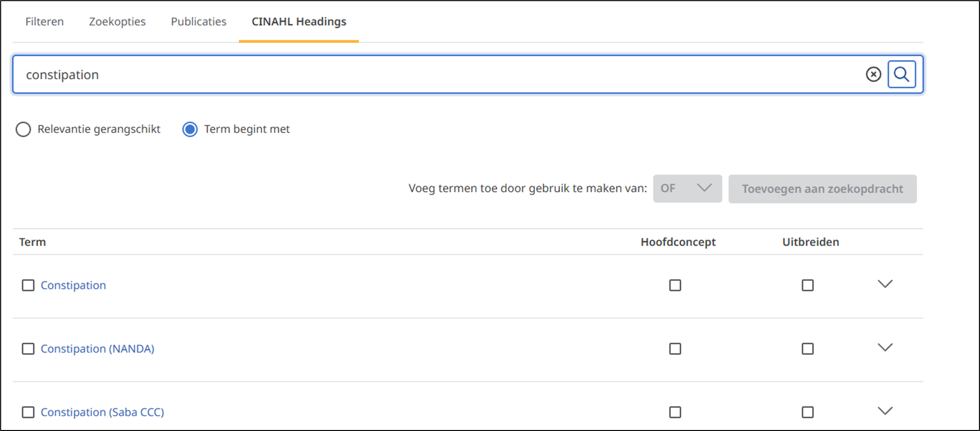Image resolution: width=980 pixels, height=431 pixels.
Task: Tick Hoofdconcept for Constipation row
Action: 675,285
